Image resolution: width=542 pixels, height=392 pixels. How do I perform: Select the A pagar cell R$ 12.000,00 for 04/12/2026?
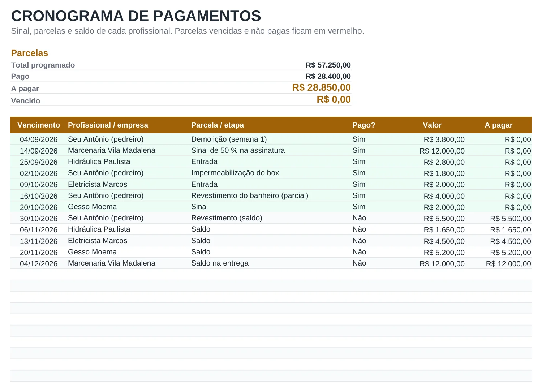[508, 264]
